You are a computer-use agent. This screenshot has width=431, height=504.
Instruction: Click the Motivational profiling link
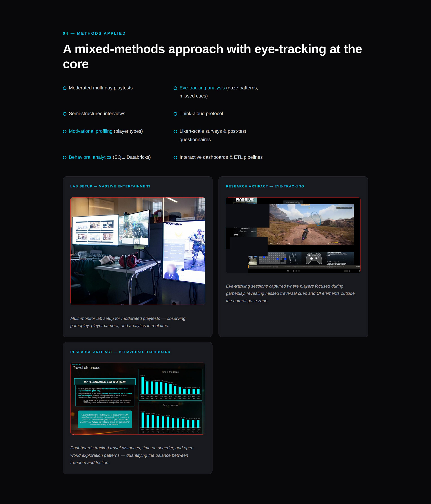[90, 131]
